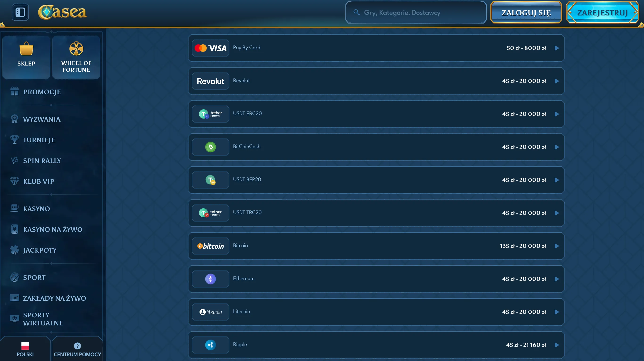Open Zakłady na żywo
644x361 pixels.
tap(54, 298)
